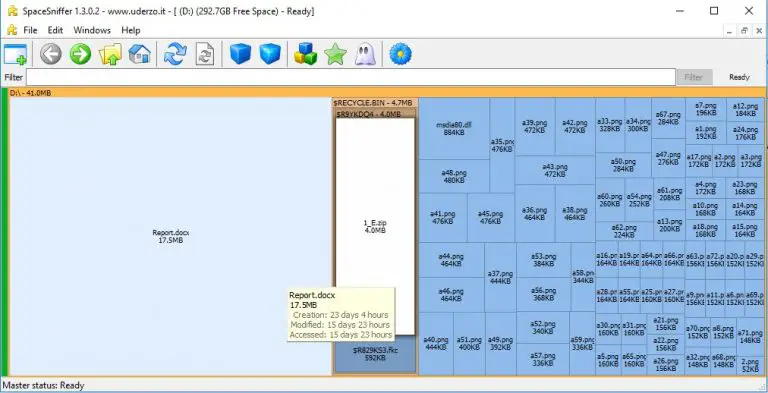Select the a43.png 472KB block

tap(555, 170)
